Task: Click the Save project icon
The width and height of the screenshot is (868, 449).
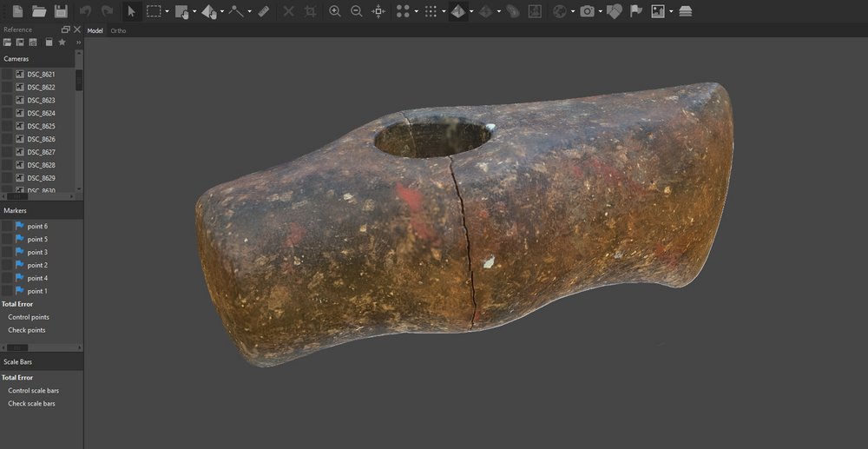Action: (x=61, y=11)
